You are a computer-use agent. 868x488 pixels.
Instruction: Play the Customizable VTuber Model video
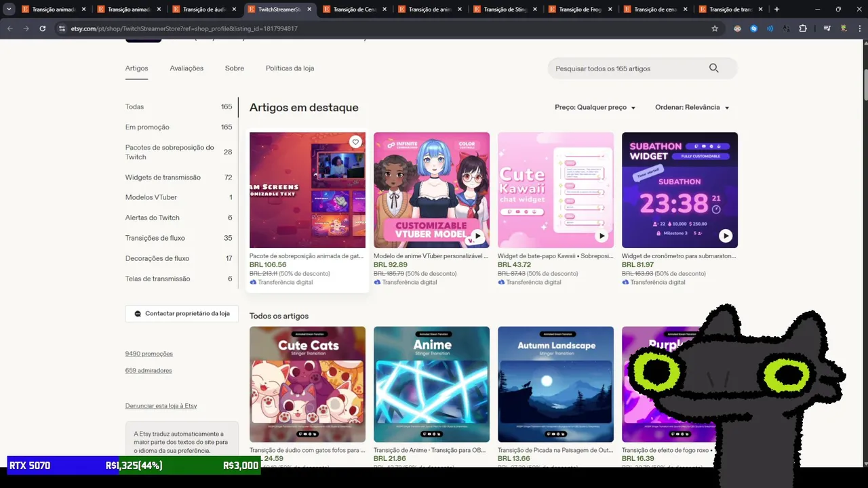point(477,236)
